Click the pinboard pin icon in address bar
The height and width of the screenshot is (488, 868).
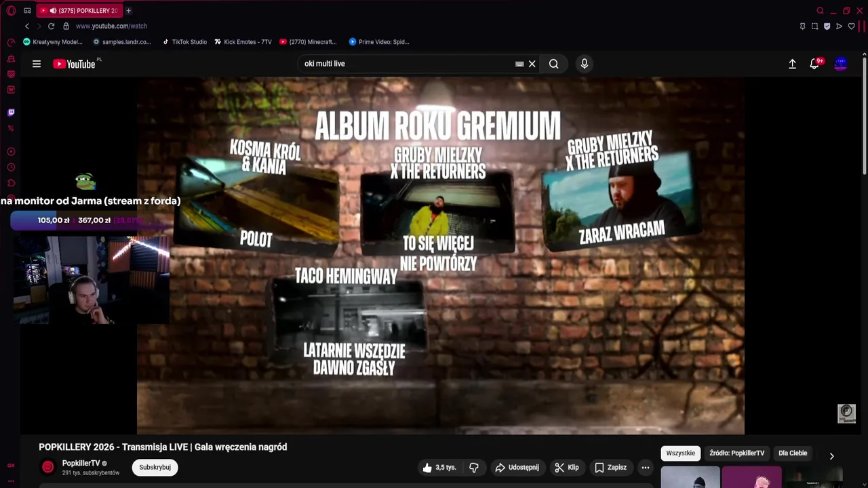pos(802,26)
